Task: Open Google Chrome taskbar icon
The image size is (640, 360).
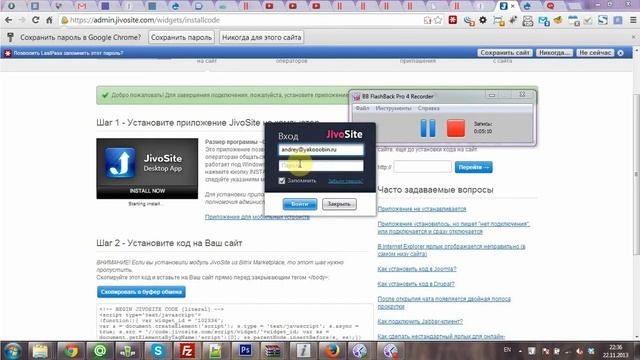Action: (x=70, y=351)
